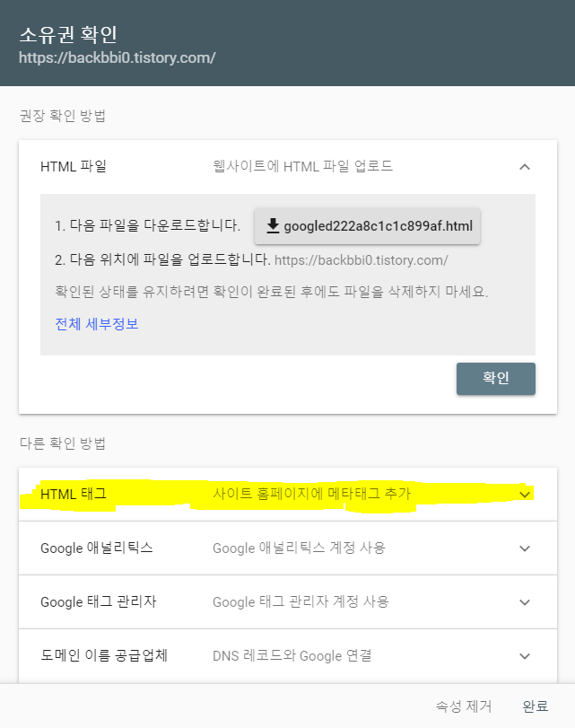The image size is (575, 728).
Task: Expand the Google 애널리틱스 chevron
Action: pos(525,548)
